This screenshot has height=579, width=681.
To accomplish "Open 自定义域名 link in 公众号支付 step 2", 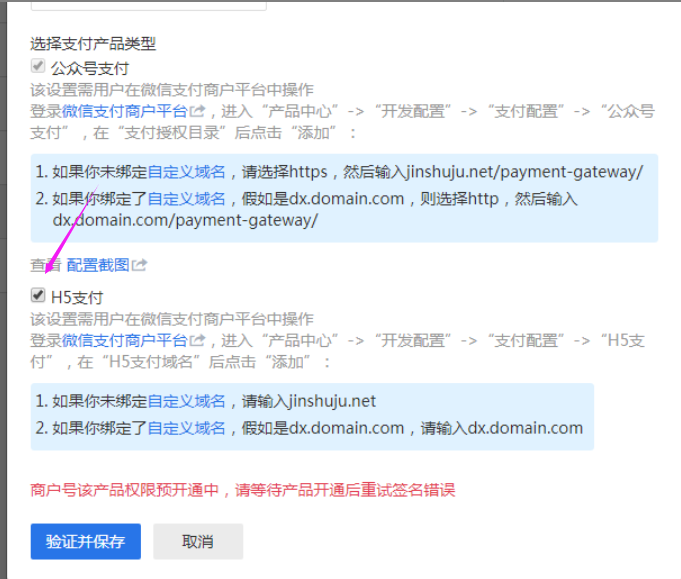I will (x=187, y=199).
